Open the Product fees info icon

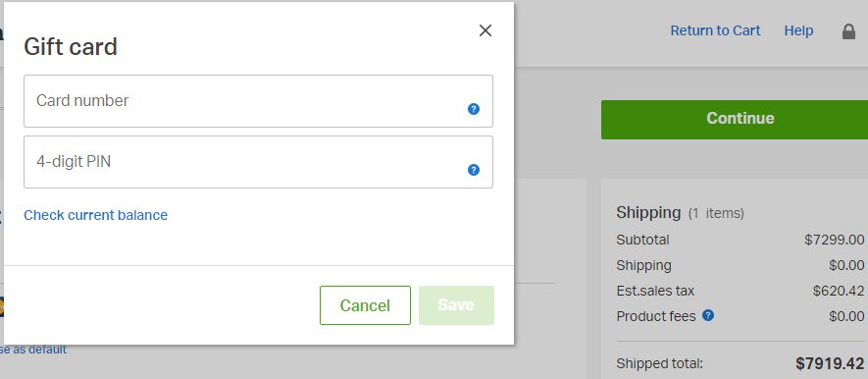click(708, 315)
